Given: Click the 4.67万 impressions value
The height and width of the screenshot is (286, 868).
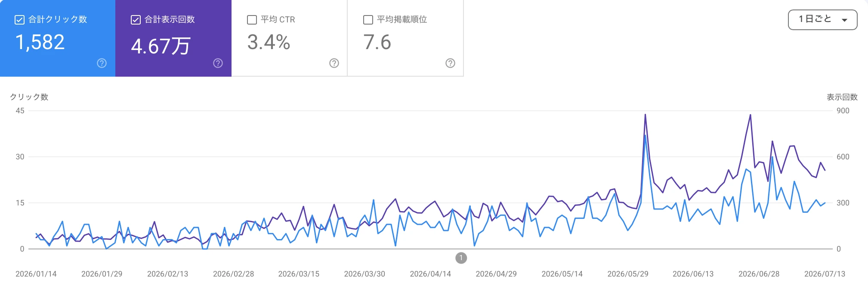Looking at the screenshot, I should pyautogui.click(x=161, y=46).
